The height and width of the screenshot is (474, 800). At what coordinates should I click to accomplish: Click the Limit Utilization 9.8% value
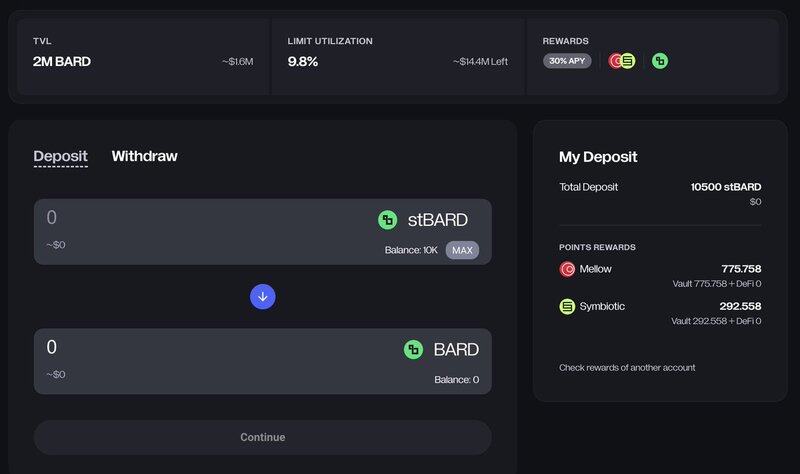[x=302, y=61]
